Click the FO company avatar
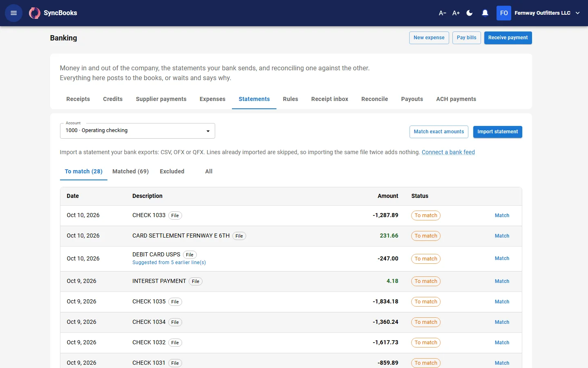 (x=504, y=13)
